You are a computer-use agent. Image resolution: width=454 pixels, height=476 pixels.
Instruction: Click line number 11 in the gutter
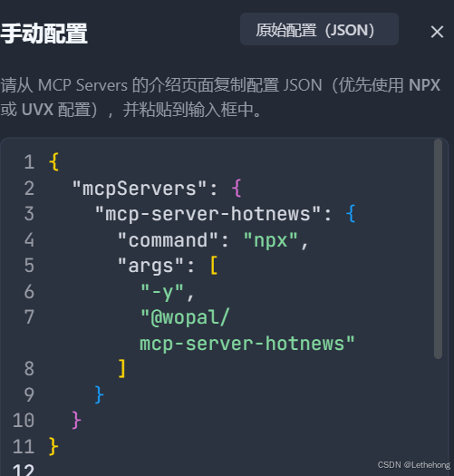24,447
